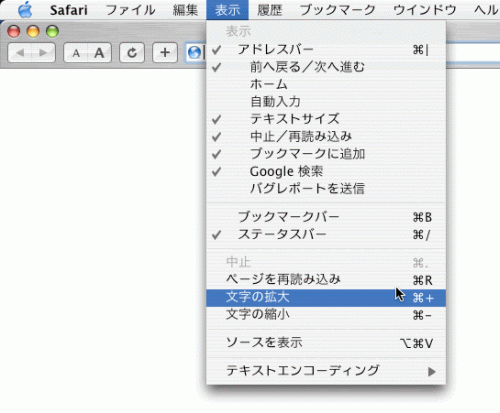
Task: Open the ファイル menu
Action: coord(131,10)
